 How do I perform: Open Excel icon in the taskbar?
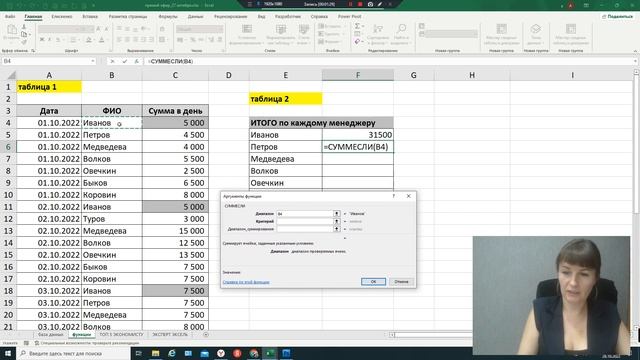[269, 353]
